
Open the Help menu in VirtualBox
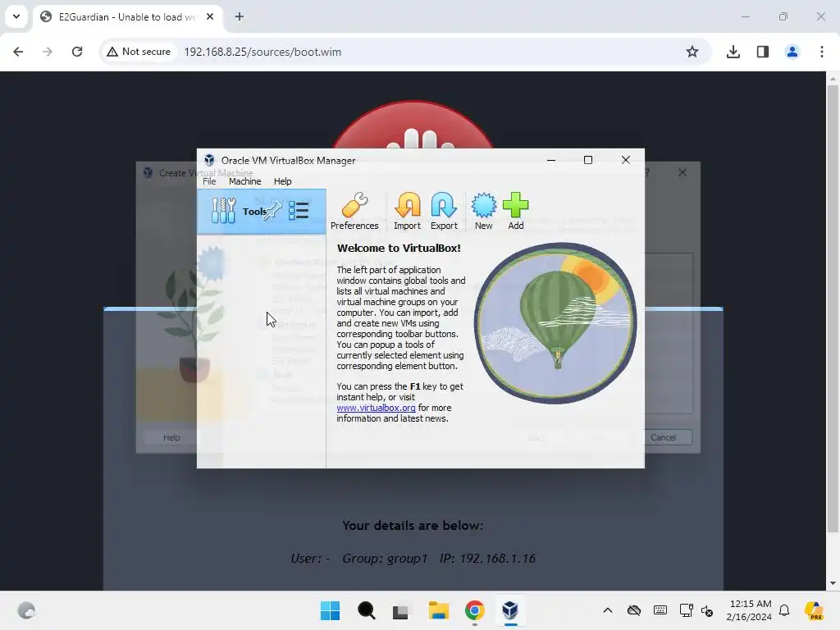[282, 181]
